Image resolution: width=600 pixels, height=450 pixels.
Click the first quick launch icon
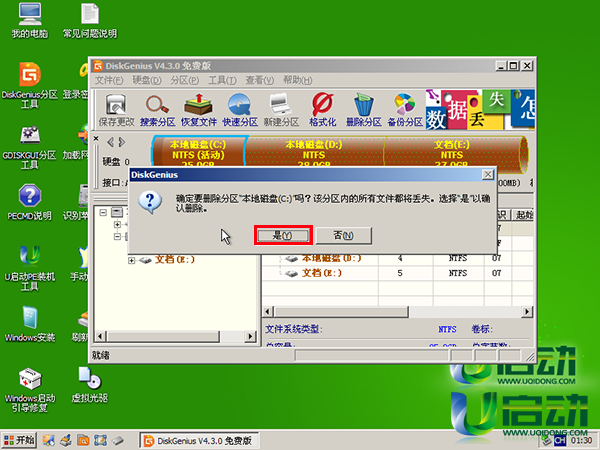(48, 440)
